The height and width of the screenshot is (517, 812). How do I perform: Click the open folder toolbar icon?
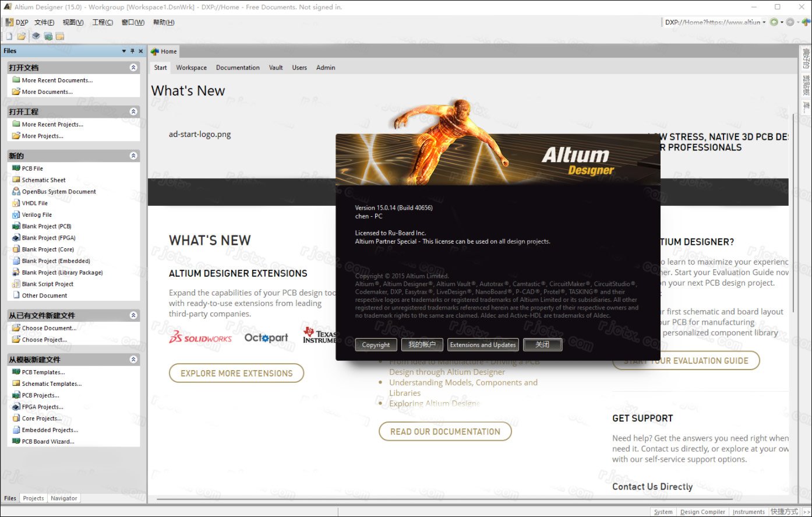click(21, 36)
